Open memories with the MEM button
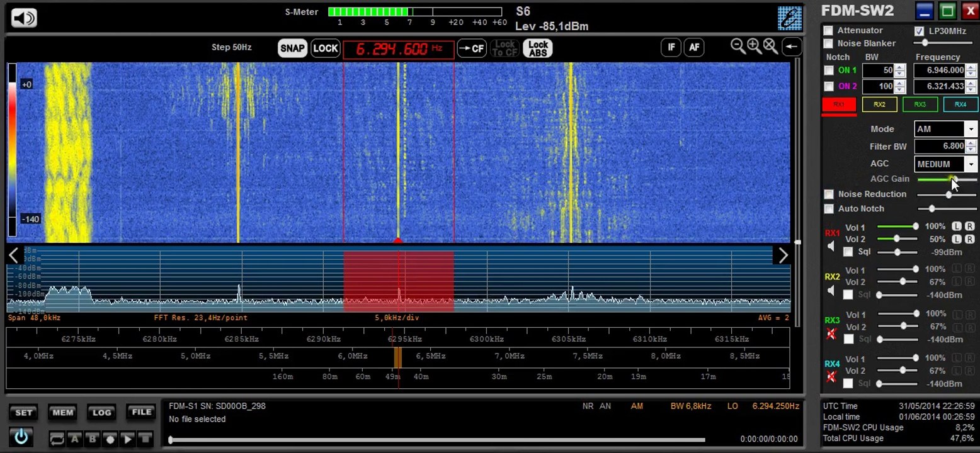This screenshot has width=980, height=453. click(62, 413)
